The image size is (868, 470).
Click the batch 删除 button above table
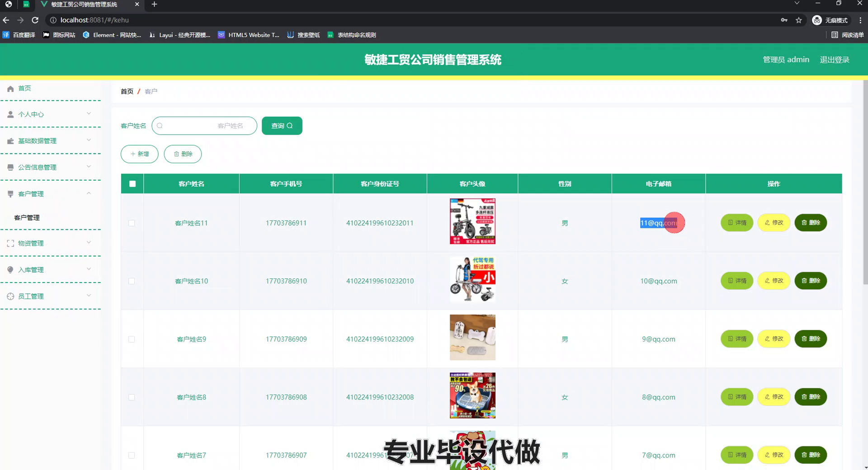coord(183,154)
